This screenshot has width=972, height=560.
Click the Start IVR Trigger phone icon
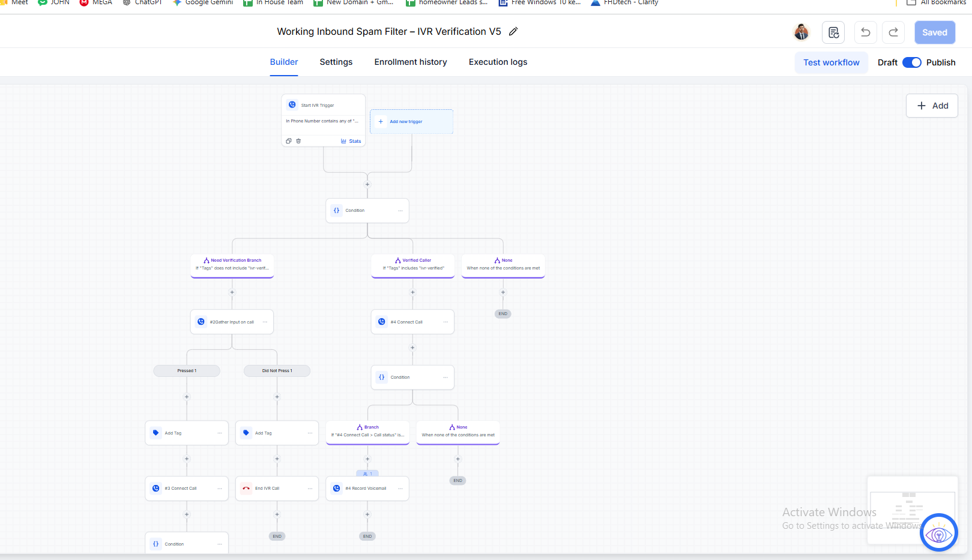pyautogui.click(x=292, y=104)
